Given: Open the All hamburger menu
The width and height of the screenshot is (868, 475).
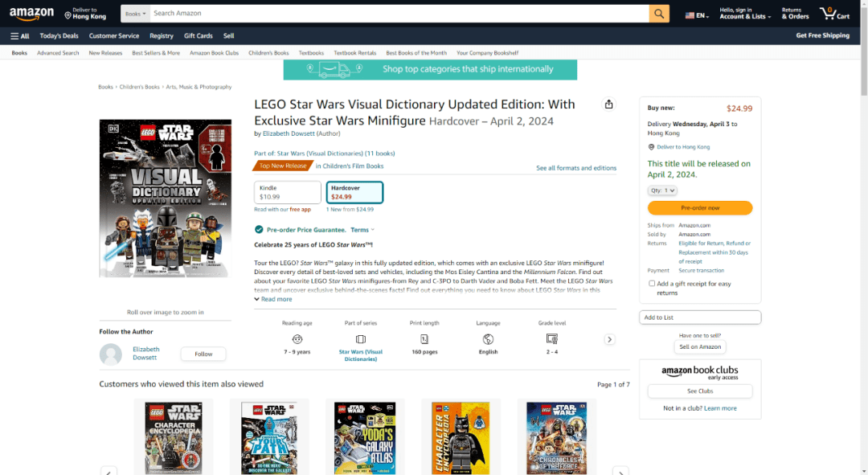Looking at the screenshot, I should click(20, 36).
